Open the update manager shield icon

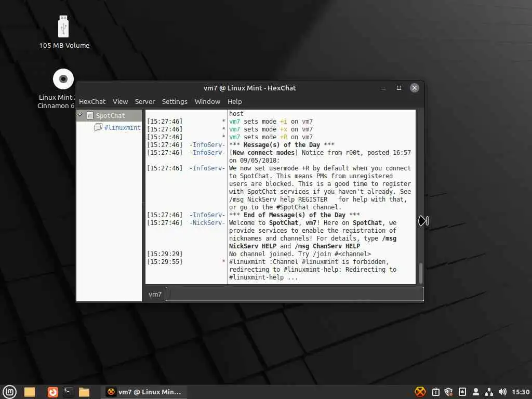coord(448,392)
